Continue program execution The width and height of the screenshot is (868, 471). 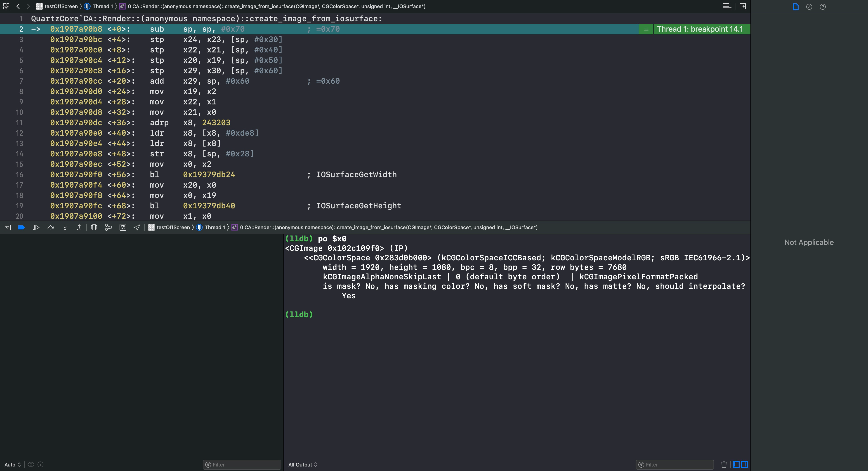(36, 227)
